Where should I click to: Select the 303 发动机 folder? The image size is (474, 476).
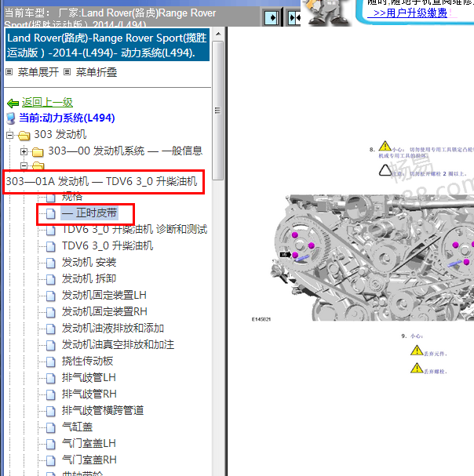point(60,134)
